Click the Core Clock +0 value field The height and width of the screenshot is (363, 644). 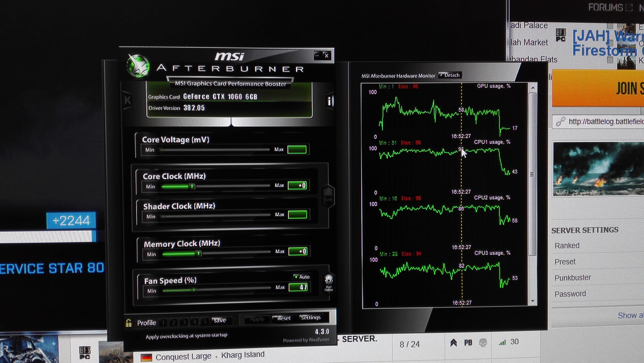(x=298, y=186)
